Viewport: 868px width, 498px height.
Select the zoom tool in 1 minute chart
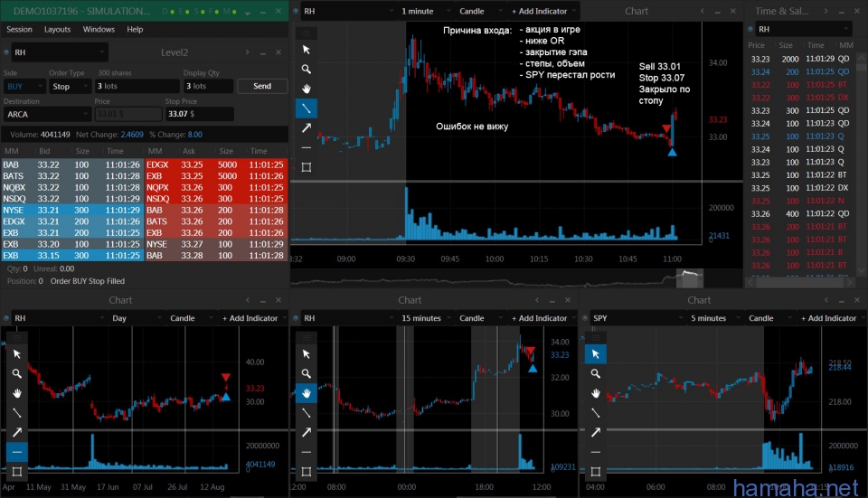[x=307, y=70]
